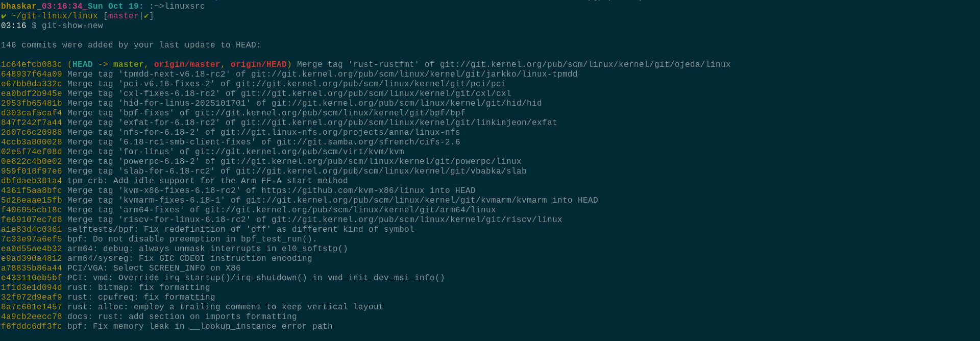Click the 'PCI/VGA: Select SCREEN_INFO on X86' commit
Screen dimensions: 980x341
(154, 268)
